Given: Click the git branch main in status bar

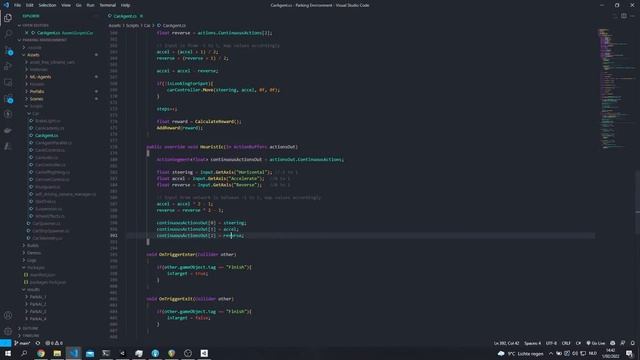Looking at the screenshot, I should pos(22,343).
